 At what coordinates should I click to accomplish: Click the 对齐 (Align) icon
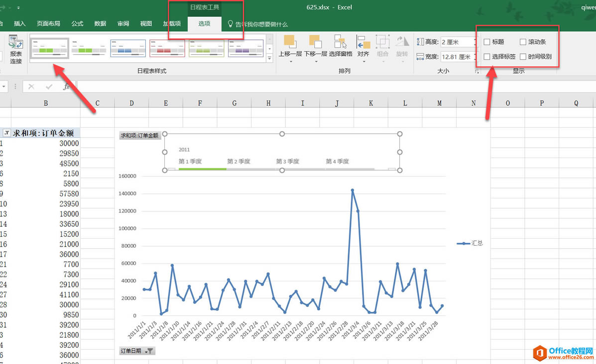click(x=365, y=44)
